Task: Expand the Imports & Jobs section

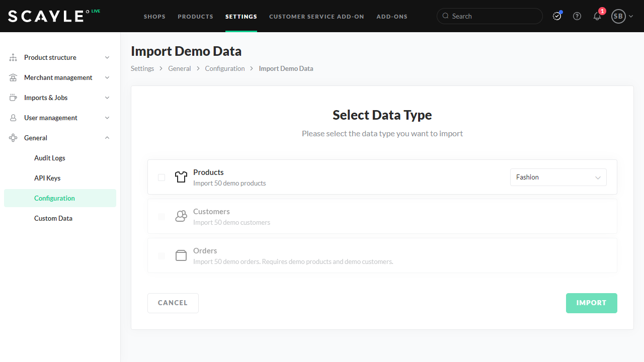Action: pyautogui.click(x=107, y=98)
